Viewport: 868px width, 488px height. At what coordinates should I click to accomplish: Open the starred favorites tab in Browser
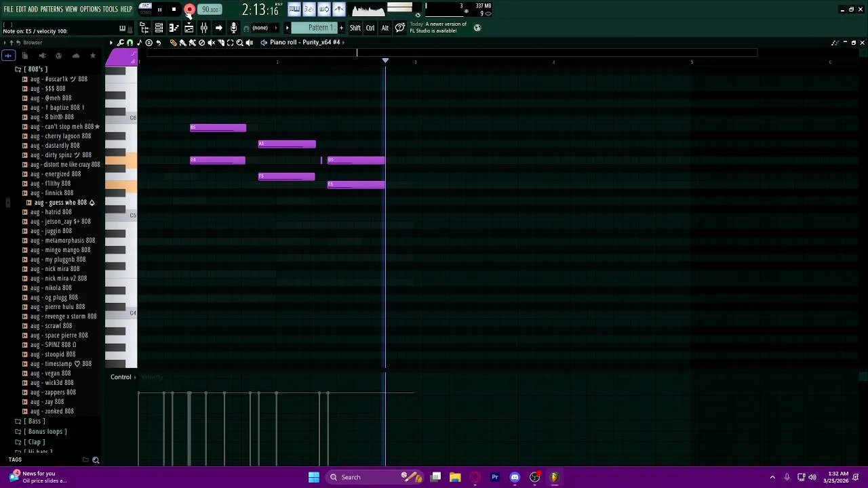(x=93, y=56)
